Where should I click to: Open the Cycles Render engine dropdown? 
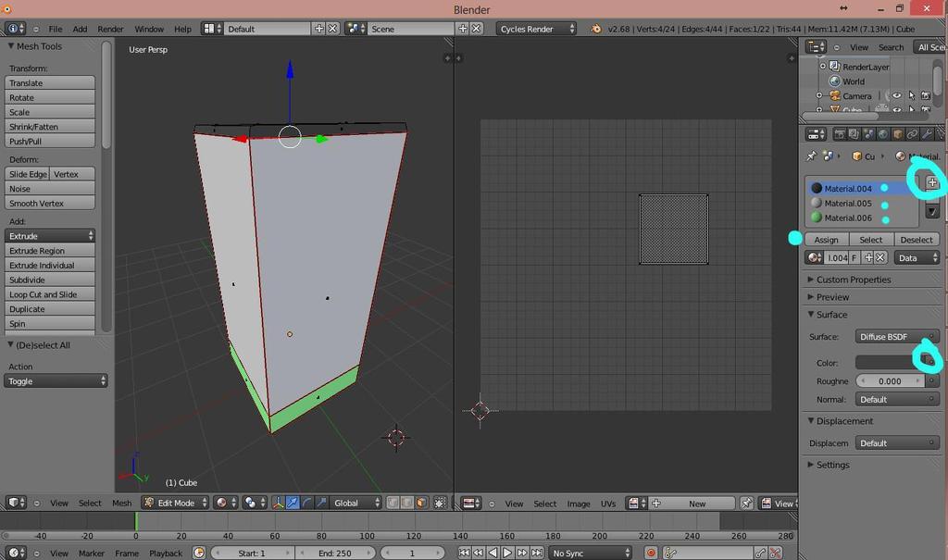click(x=536, y=29)
